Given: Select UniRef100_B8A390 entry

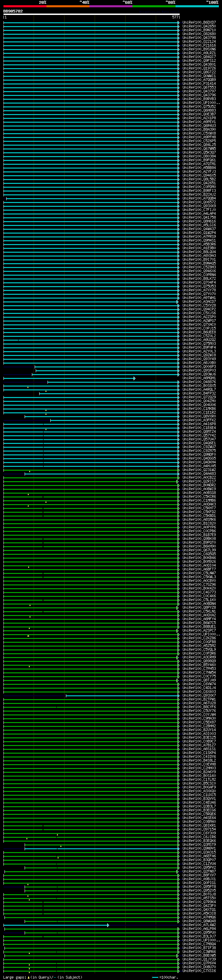Looking at the screenshot, I should coord(199,130).
